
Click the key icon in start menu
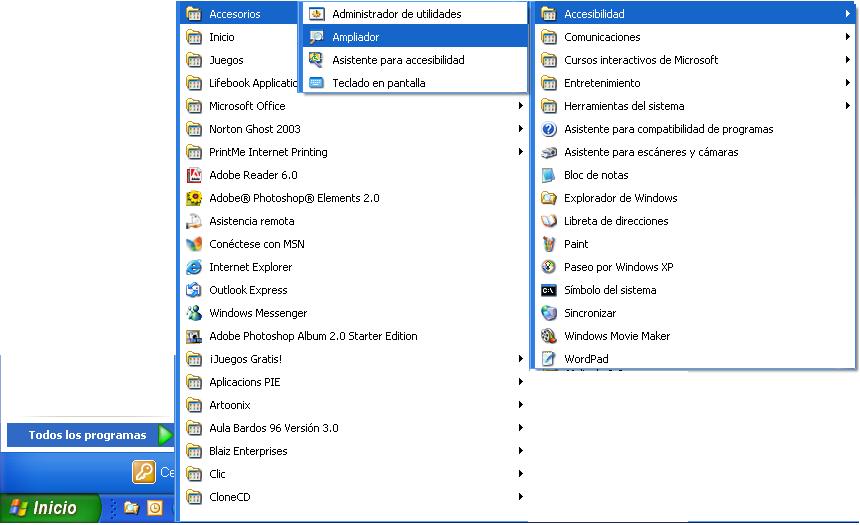click(x=144, y=472)
